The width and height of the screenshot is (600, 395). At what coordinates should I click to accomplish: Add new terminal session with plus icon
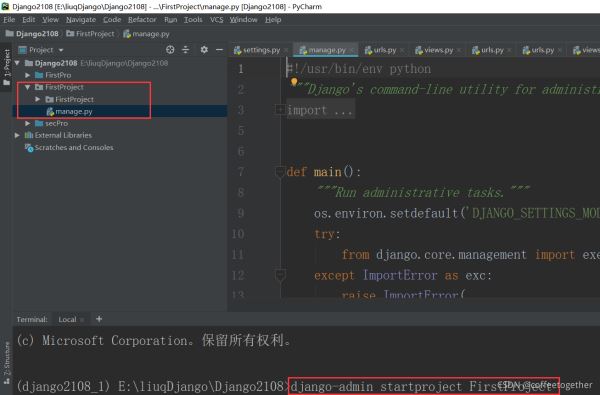[x=99, y=319]
